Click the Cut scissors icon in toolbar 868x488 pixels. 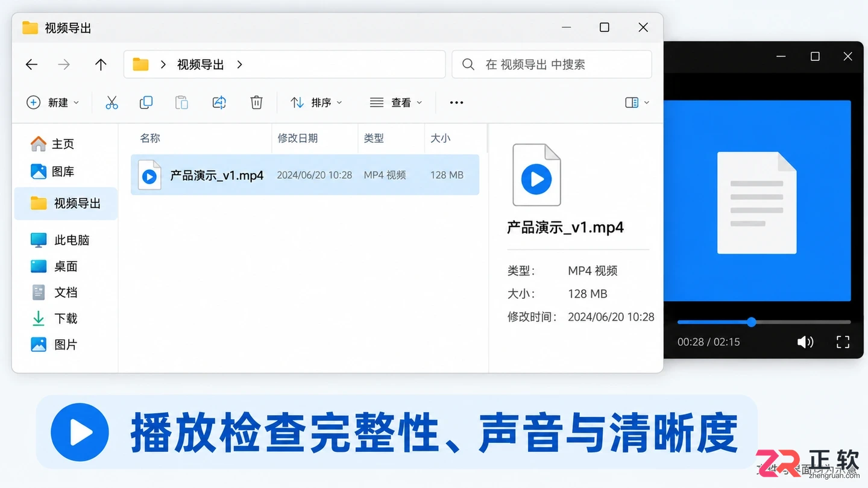112,102
